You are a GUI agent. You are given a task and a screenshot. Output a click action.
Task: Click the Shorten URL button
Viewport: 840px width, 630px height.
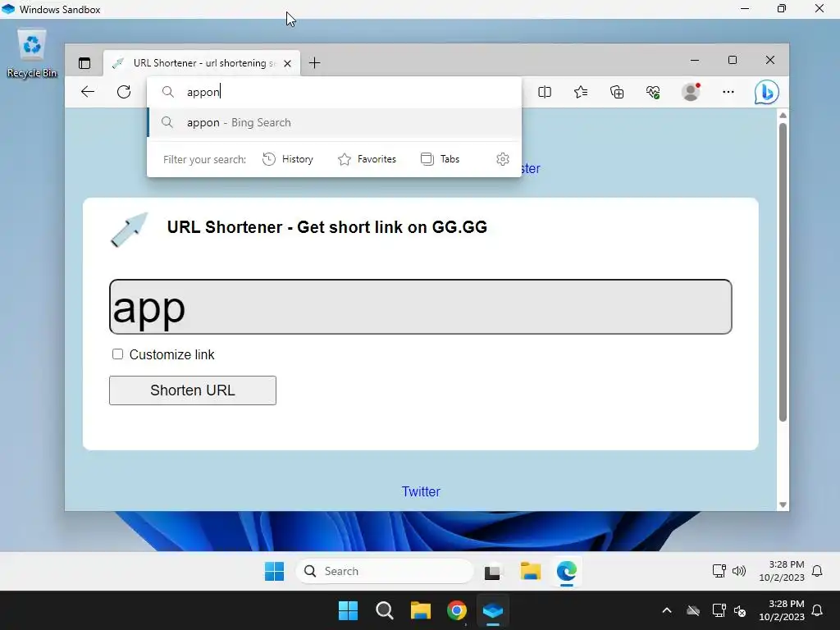[193, 390]
